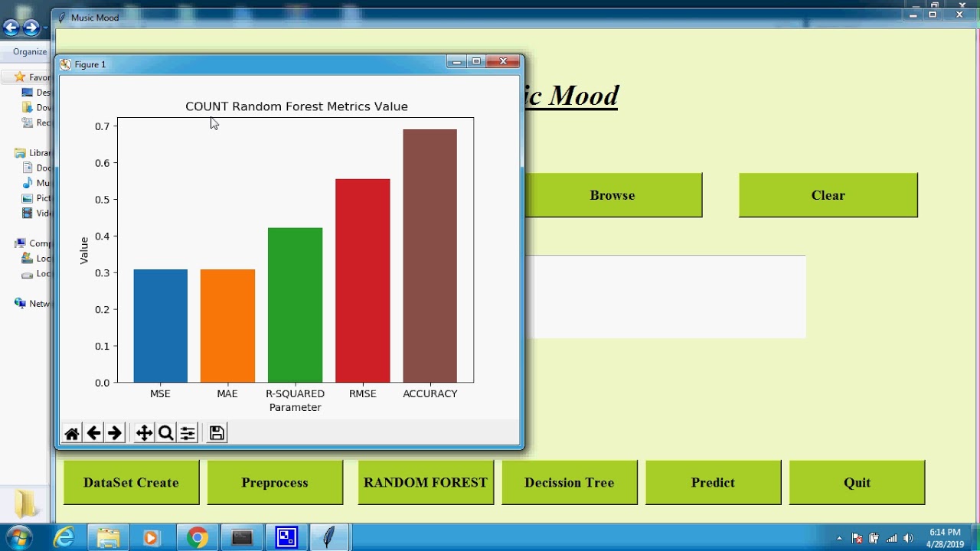The width and height of the screenshot is (980, 551).
Task: Click the taskbar clock showing 6:14 PM
Action: 946,538
